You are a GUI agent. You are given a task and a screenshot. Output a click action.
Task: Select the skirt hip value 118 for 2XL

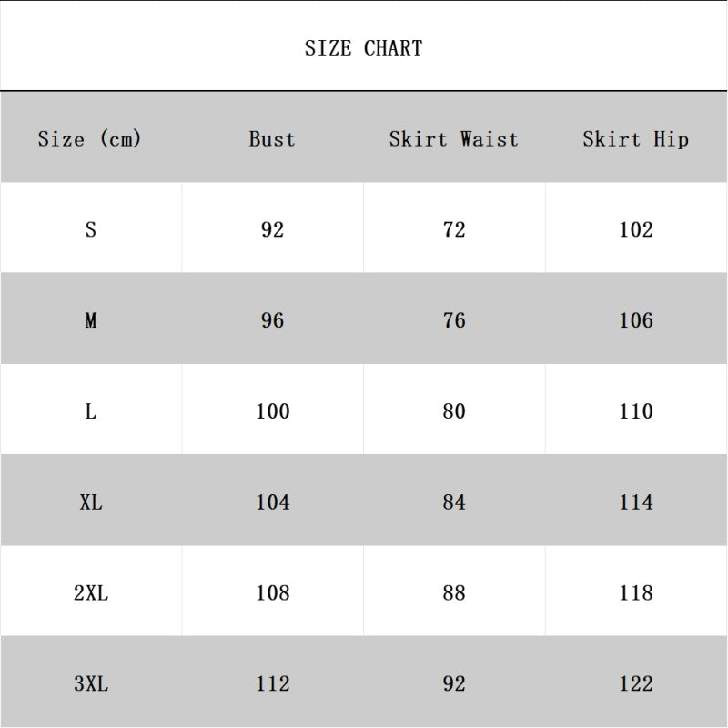pos(635,592)
